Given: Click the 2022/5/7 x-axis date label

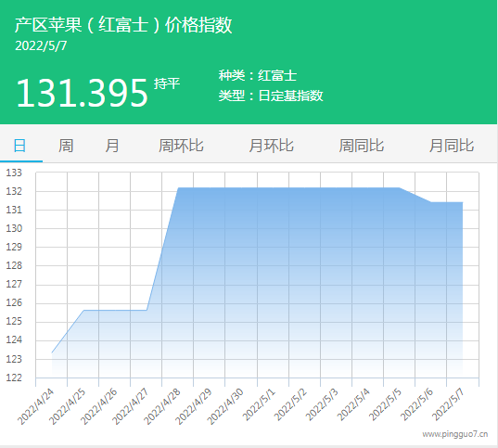Looking at the screenshot, I should coord(448,404).
